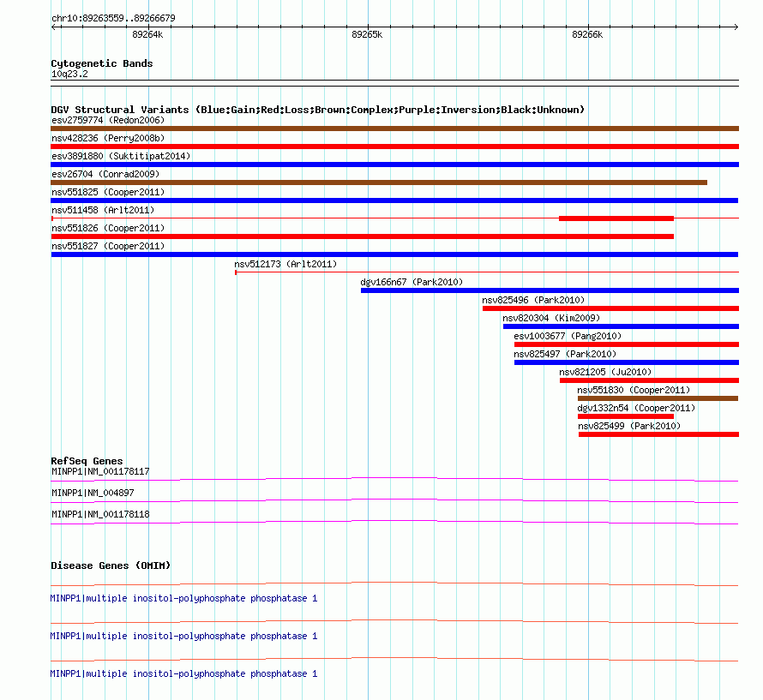
Task: Click the nsv825497 (Park2010) blue bar
Action: pyautogui.click(x=627, y=362)
